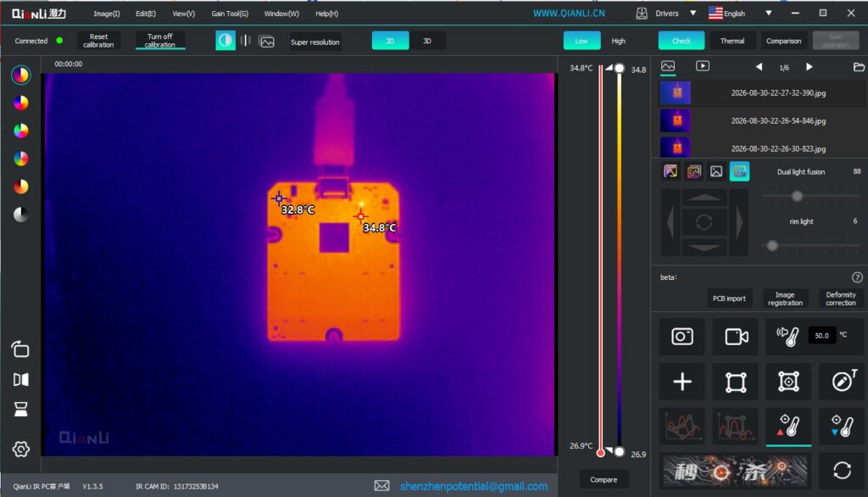Click the Drivers download icon
The height and width of the screenshot is (497, 868).
pyautogui.click(x=642, y=14)
